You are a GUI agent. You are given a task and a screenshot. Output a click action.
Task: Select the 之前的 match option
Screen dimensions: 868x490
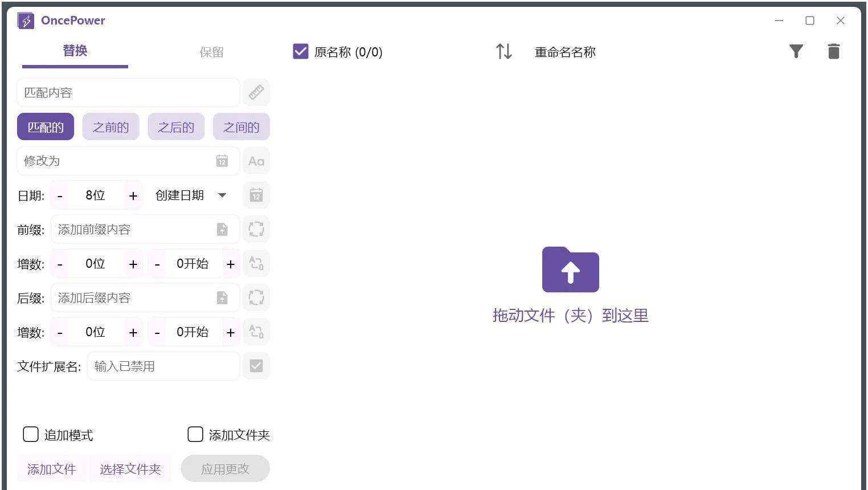point(110,127)
